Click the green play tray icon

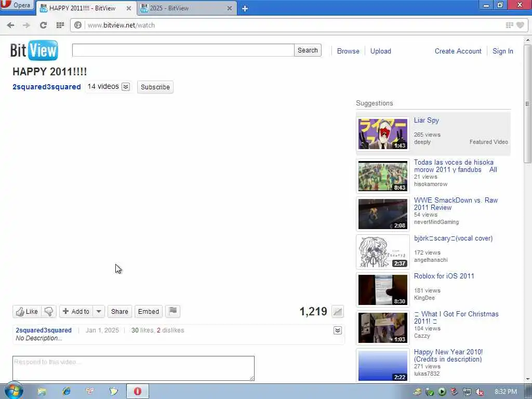pyautogui.click(x=442, y=392)
